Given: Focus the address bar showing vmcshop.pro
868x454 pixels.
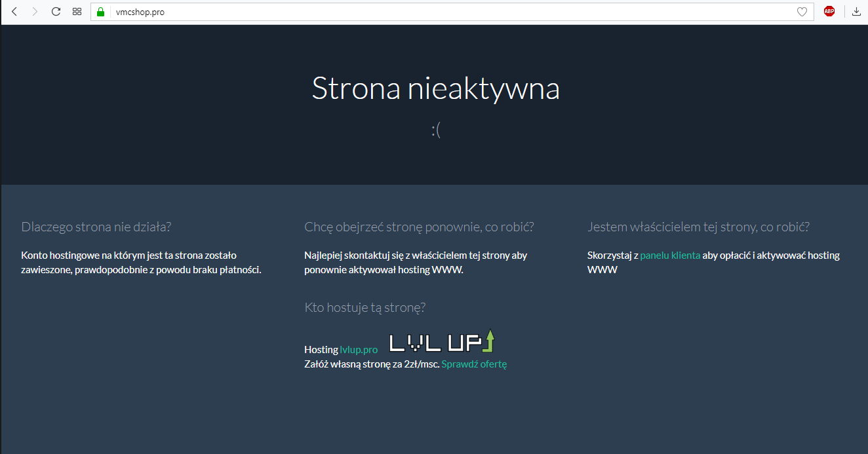Looking at the screenshot, I should point(446,12).
